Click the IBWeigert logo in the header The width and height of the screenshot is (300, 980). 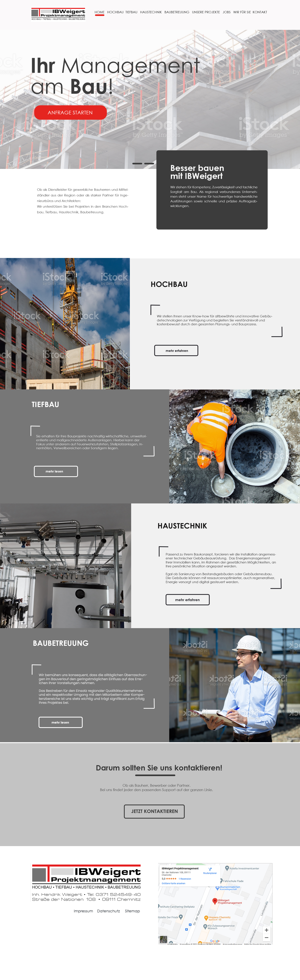coord(58,14)
